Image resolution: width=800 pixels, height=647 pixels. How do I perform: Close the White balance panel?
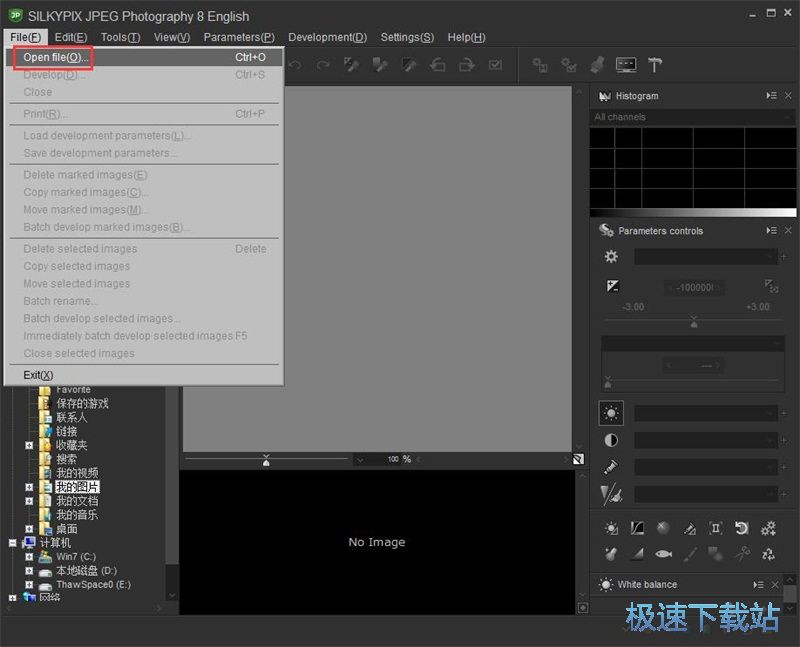(x=776, y=584)
